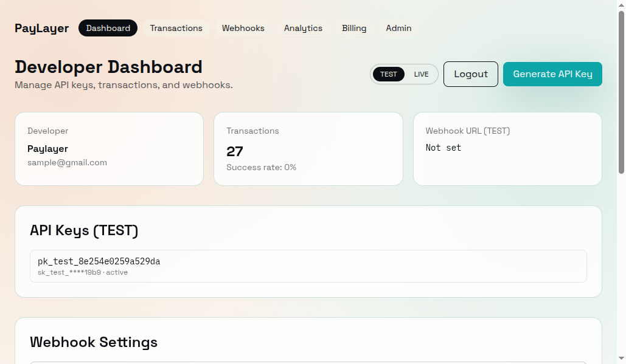Select the TEST mode toggle
This screenshot has width=626, height=364.
point(389,74)
